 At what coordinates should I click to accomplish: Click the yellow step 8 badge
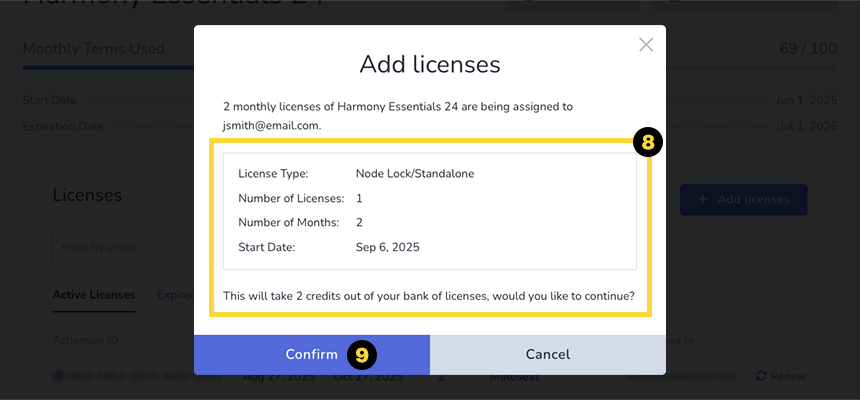tap(648, 143)
